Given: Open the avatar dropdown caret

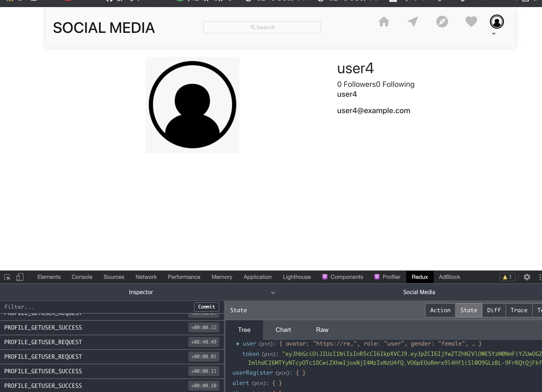Looking at the screenshot, I should 494,34.
